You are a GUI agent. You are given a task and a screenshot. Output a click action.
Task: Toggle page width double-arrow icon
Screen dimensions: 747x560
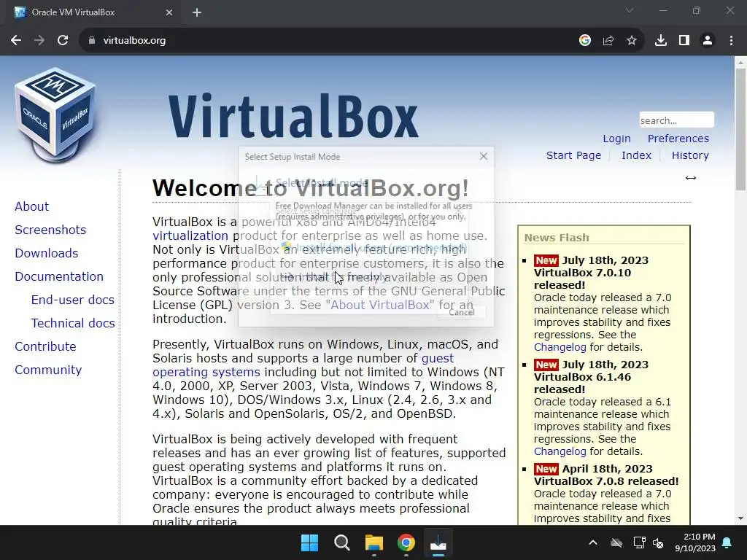click(691, 178)
